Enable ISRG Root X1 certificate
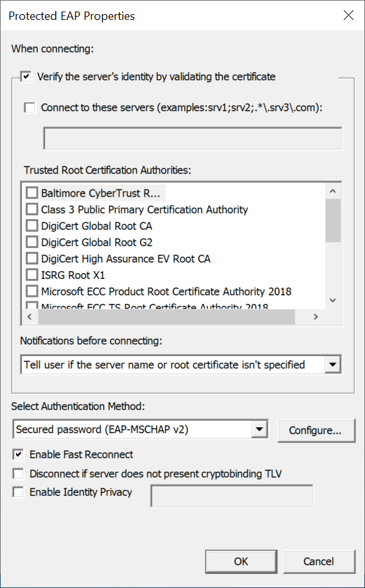 (32, 275)
